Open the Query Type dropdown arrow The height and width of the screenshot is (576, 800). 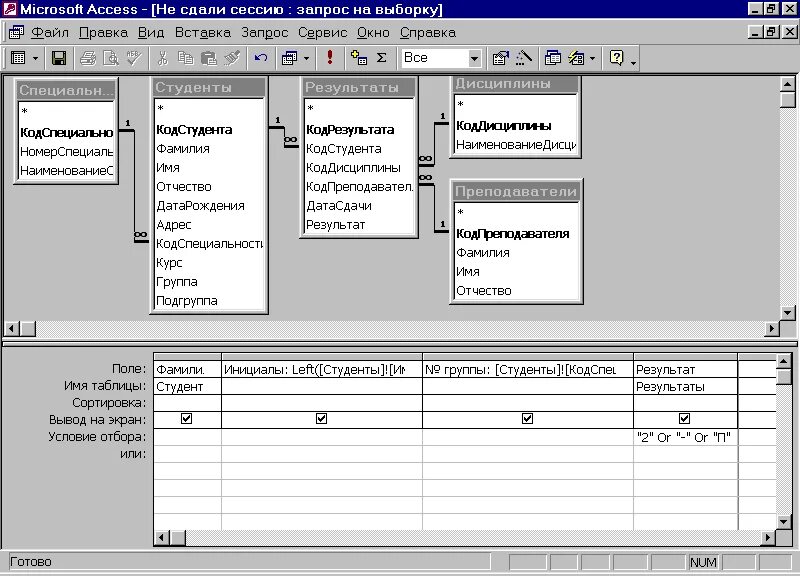[x=306, y=59]
